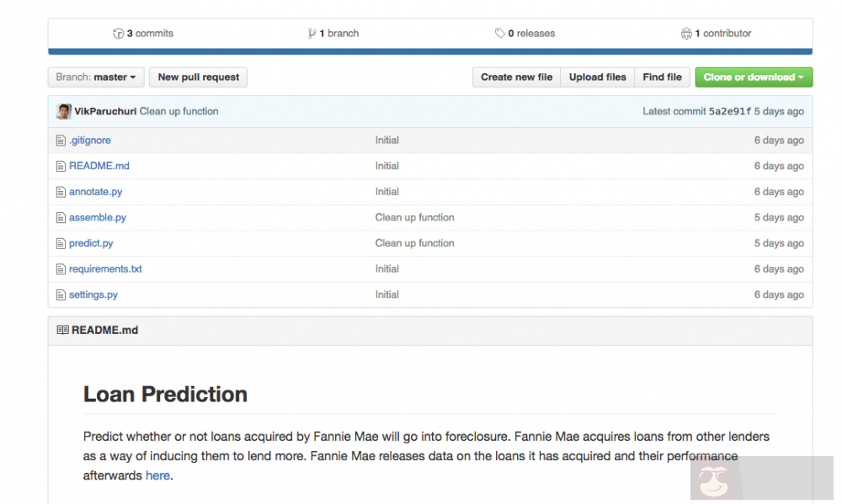The width and height of the screenshot is (842, 504).
Task: Click the releases tag icon
Action: (x=500, y=34)
